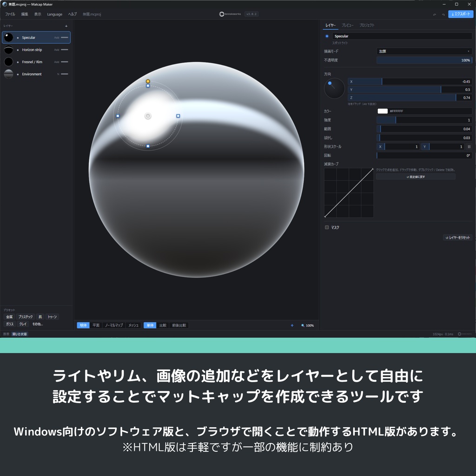Adjust the 不透明度 opacity slider
This screenshot has width=476, height=476.
coord(424,60)
